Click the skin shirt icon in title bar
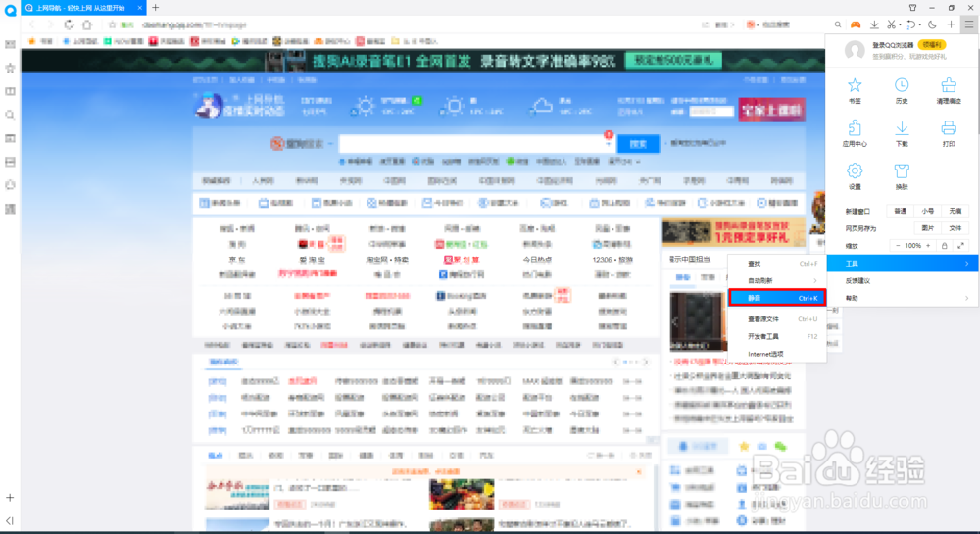The width and height of the screenshot is (980, 534). pos(912,8)
